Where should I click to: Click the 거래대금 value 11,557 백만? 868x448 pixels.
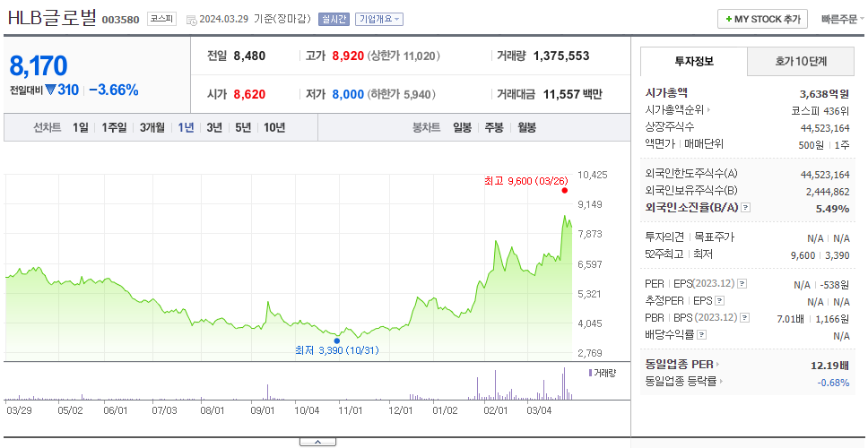(x=572, y=95)
